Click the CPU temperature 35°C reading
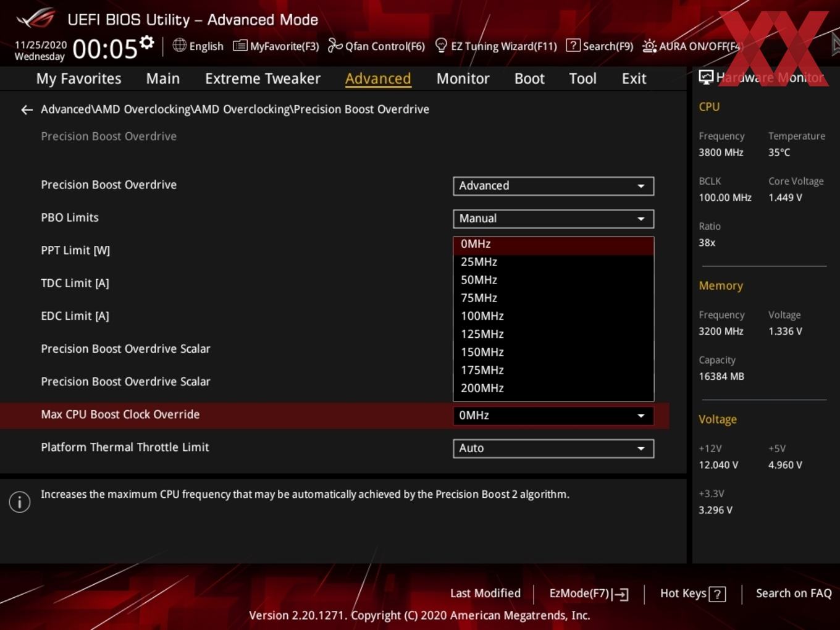 (x=779, y=153)
